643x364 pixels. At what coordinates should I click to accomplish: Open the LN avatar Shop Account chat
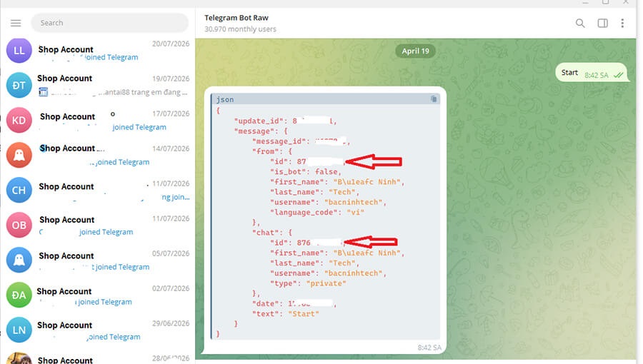tap(98, 330)
